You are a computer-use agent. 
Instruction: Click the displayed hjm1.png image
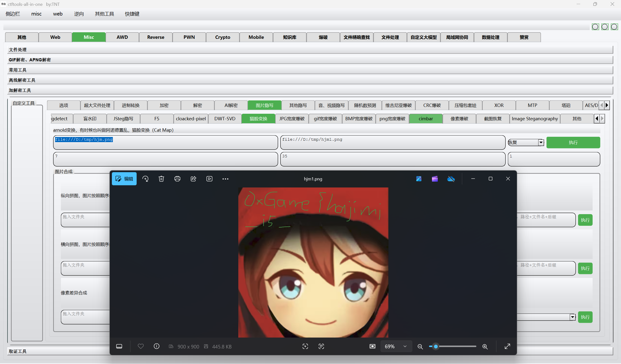313,263
